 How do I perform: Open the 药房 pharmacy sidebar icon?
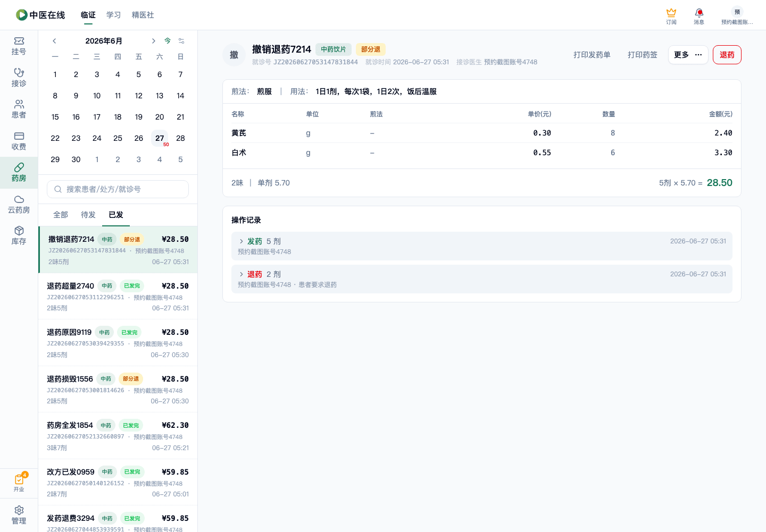pos(19,173)
